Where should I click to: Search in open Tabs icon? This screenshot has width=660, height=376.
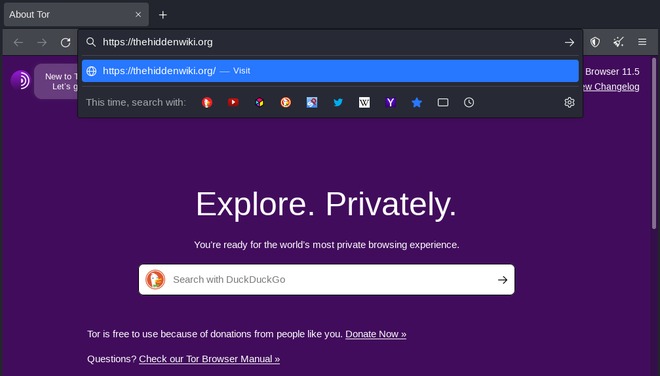tap(443, 102)
